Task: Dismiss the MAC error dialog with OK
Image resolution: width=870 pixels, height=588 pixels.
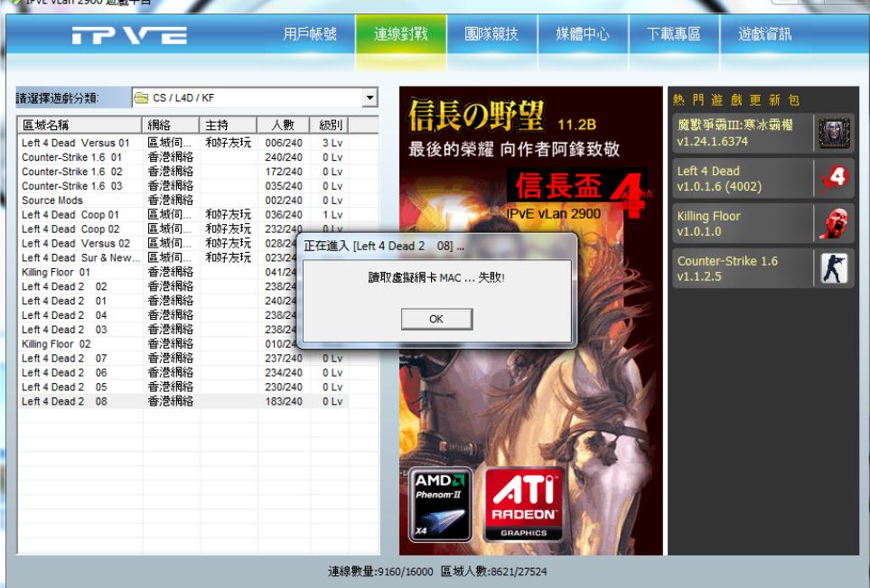Action: (436, 319)
